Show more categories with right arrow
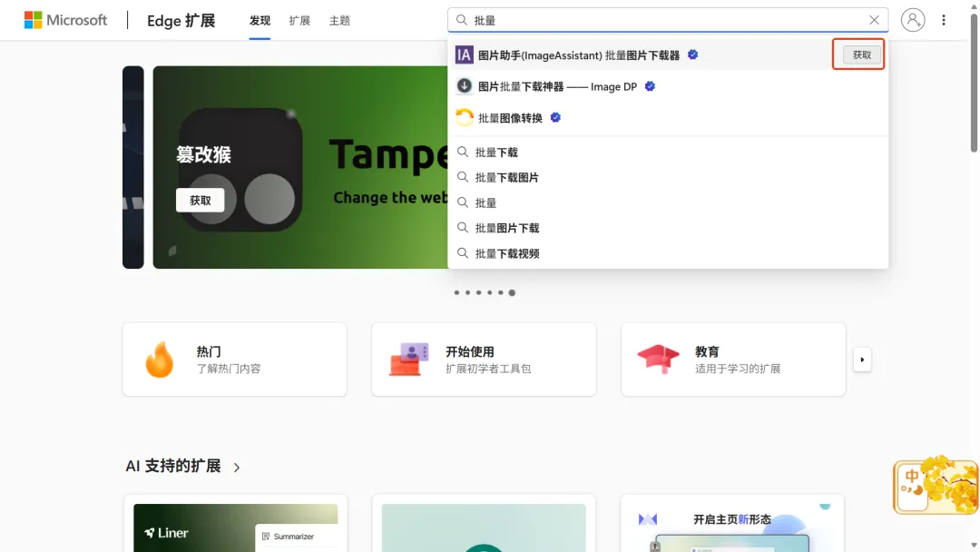The width and height of the screenshot is (980, 552). (x=862, y=360)
